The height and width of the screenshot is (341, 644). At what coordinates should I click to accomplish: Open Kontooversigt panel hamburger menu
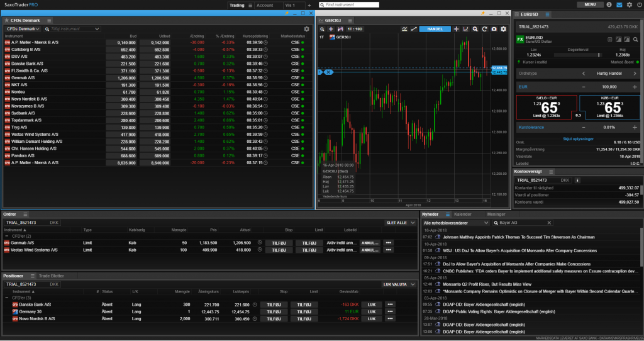point(551,171)
